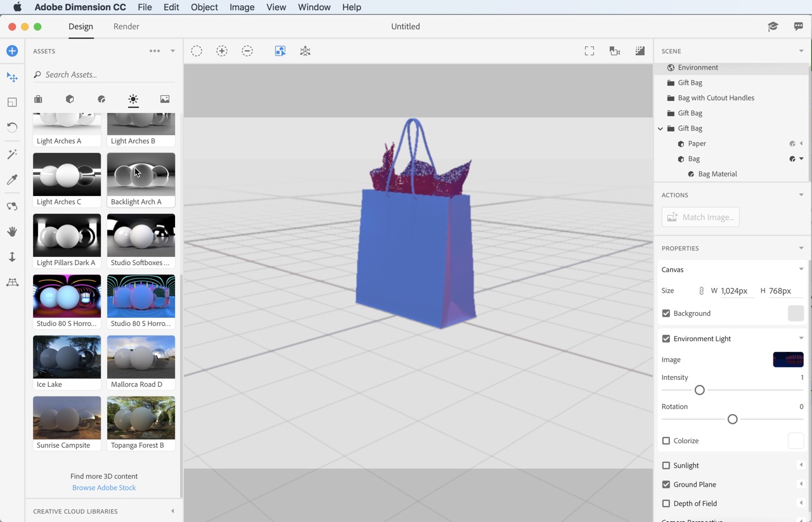Viewport: 812px width, 522px height.
Task: Expand the Environment Light section dropdown
Action: tap(801, 338)
